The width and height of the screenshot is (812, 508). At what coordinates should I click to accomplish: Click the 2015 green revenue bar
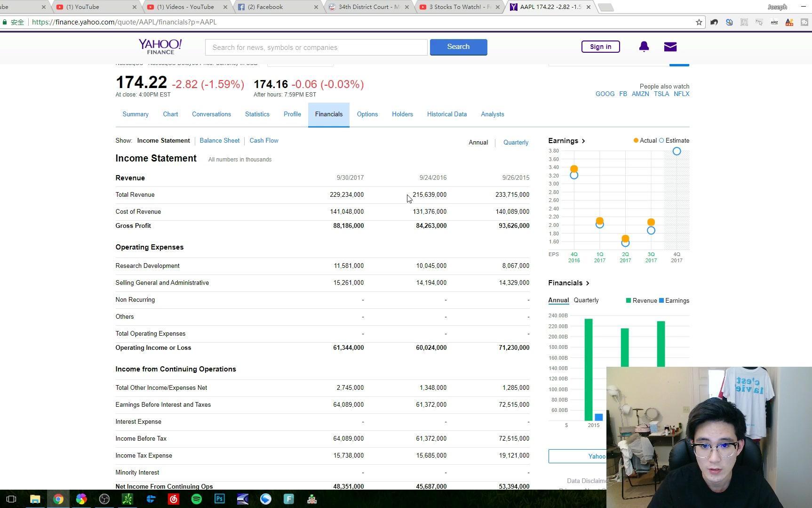tap(589, 370)
